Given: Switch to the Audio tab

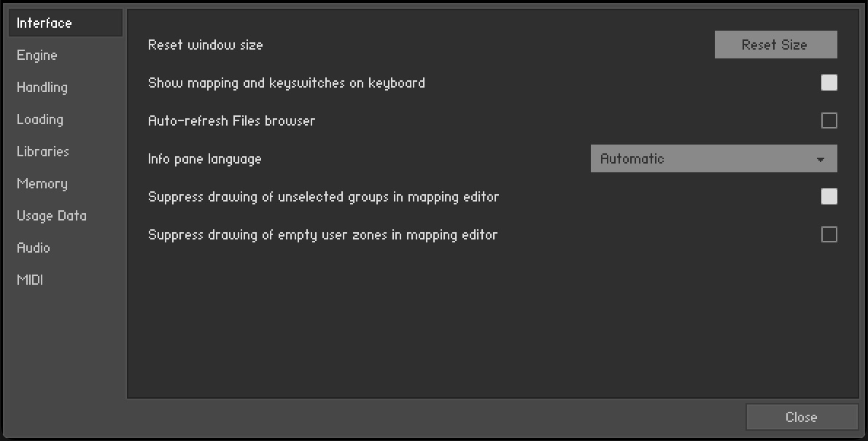Looking at the screenshot, I should pyautogui.click(x=34, y=248).
